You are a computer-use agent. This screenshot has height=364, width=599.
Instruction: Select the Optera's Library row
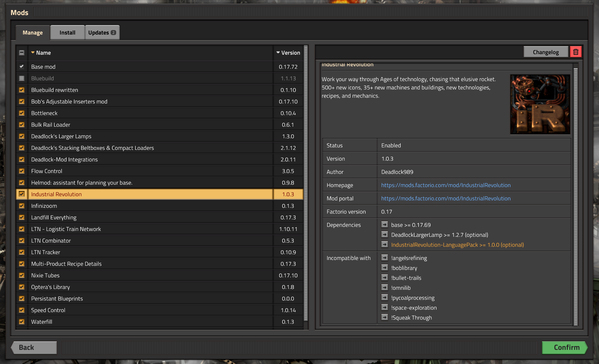pos(150,287)
